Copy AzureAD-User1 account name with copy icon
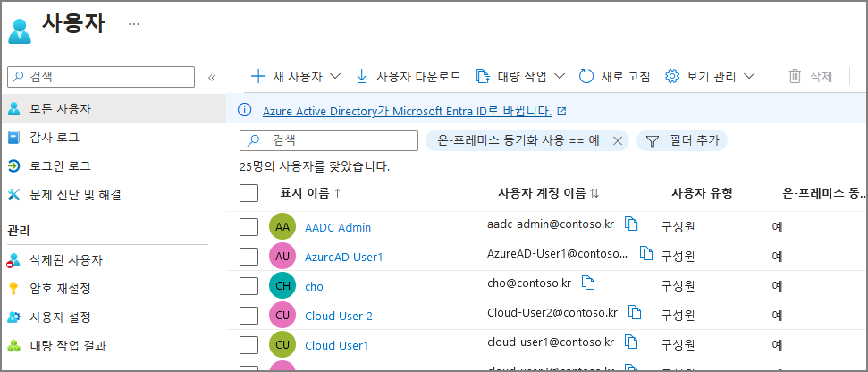Screen dimensions: 868x372 (x=646, y=253)
